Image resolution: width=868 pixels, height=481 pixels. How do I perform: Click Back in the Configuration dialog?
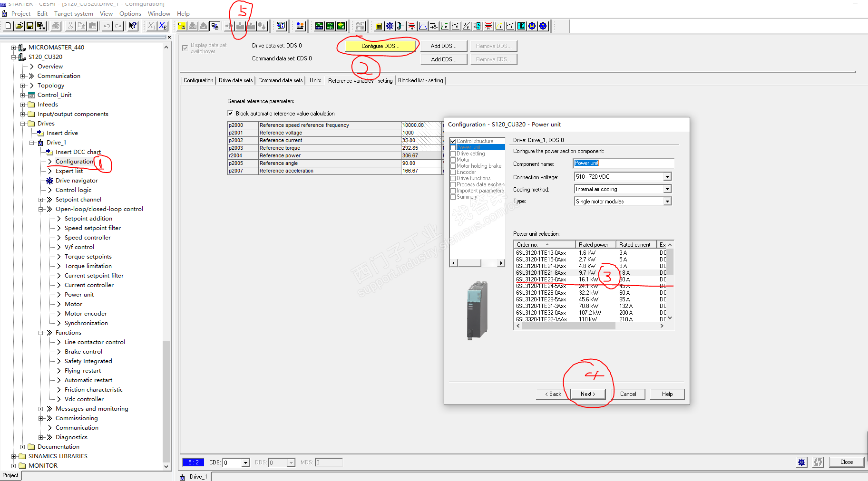point(553,394)
